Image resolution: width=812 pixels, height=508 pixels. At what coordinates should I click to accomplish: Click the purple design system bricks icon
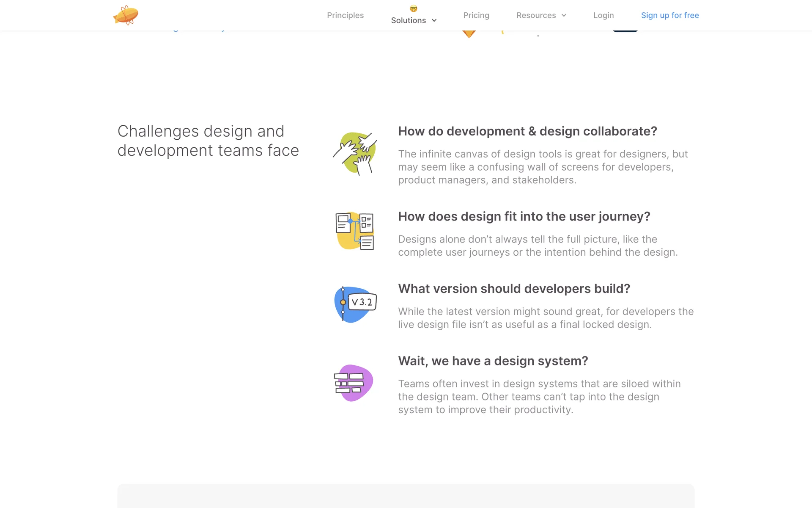pos(354,383)
